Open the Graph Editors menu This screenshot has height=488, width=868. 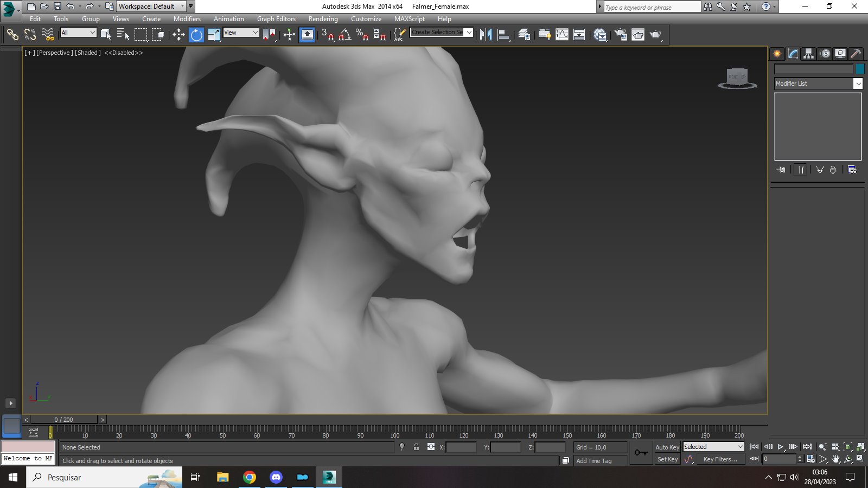pos(276,19)
